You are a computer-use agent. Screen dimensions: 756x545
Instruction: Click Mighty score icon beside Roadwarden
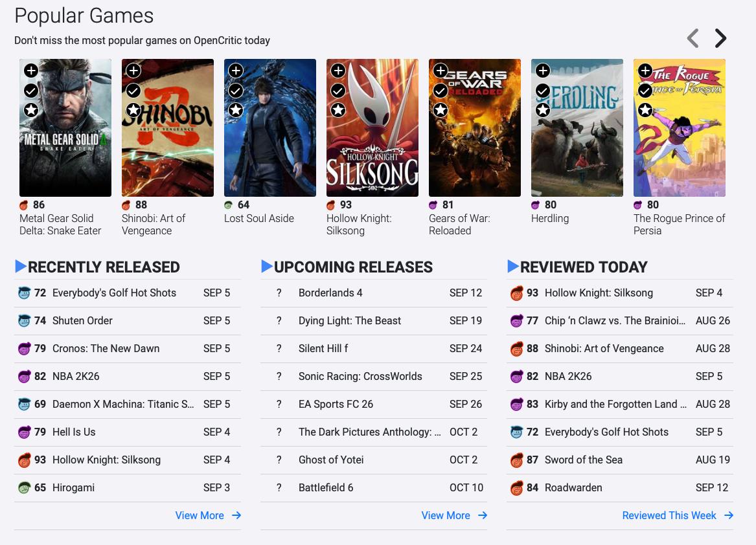click(517, 488)
